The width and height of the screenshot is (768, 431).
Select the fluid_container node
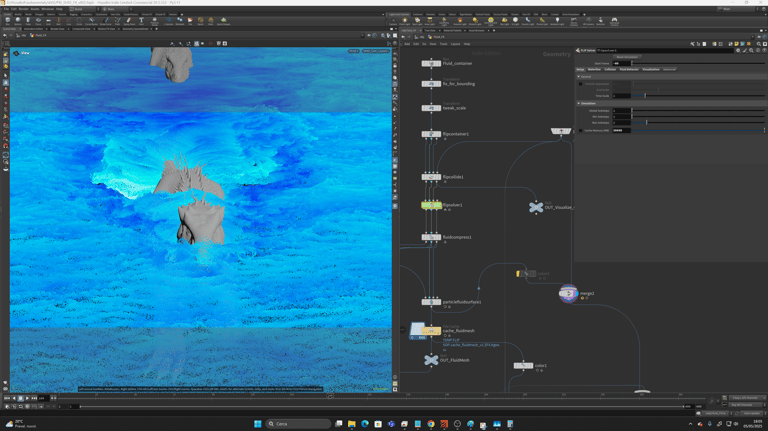431,63
